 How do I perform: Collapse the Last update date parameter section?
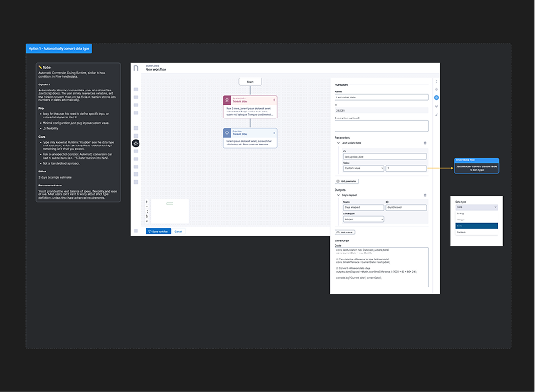[336, 142]
